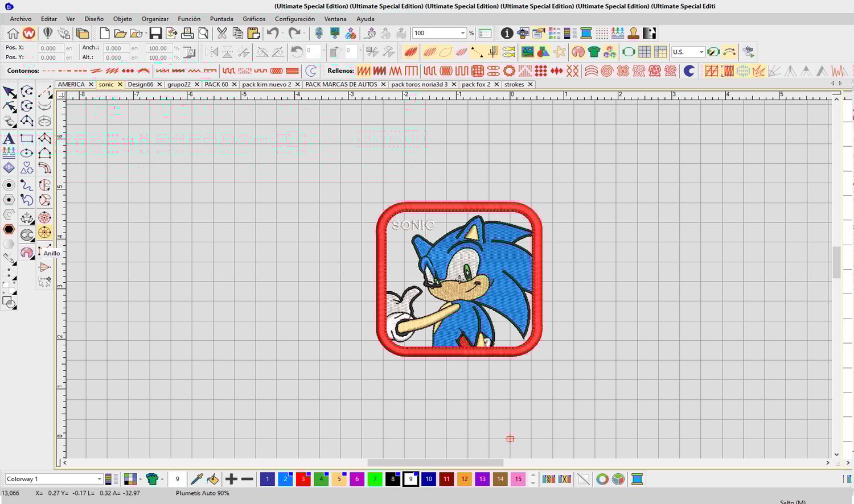Paste from the clipboard
Viewport: 854px width, 504px height.
(253, 33)
